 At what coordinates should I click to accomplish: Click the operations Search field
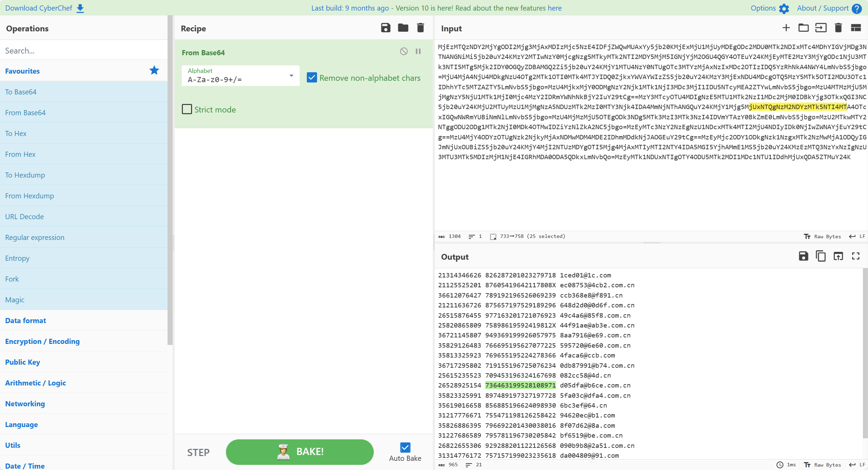click(x=83, y=50)
